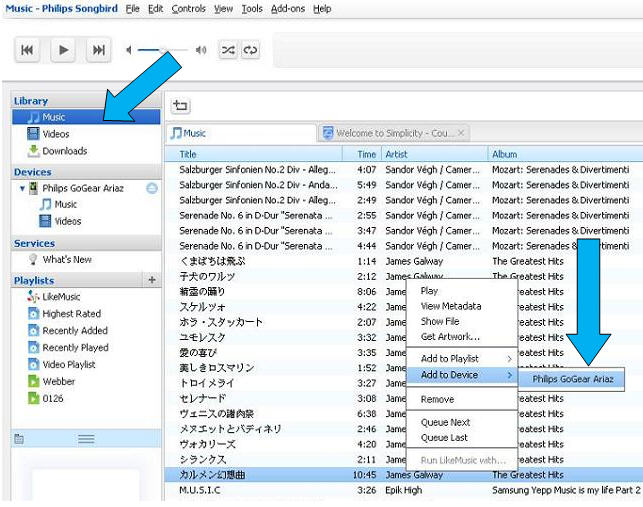Select the Philips GoGear Ariaz device

(x=83, y=188)
